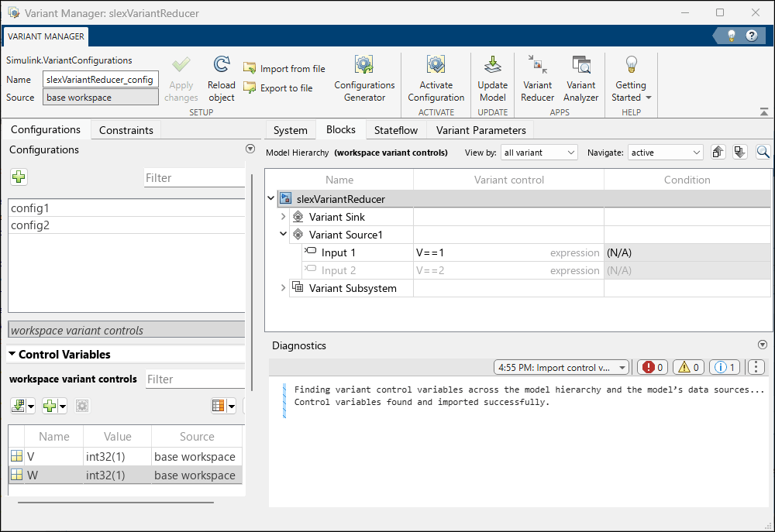The width and height of the screenshot is (775, 532).
Task: Open import control variables dropdown arrow
Action: tap(31, 407)
